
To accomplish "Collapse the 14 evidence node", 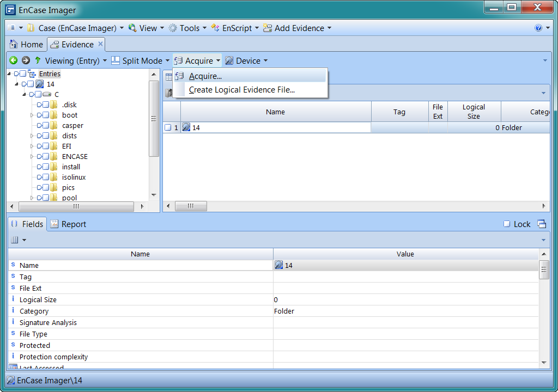I will pos(16,84).
